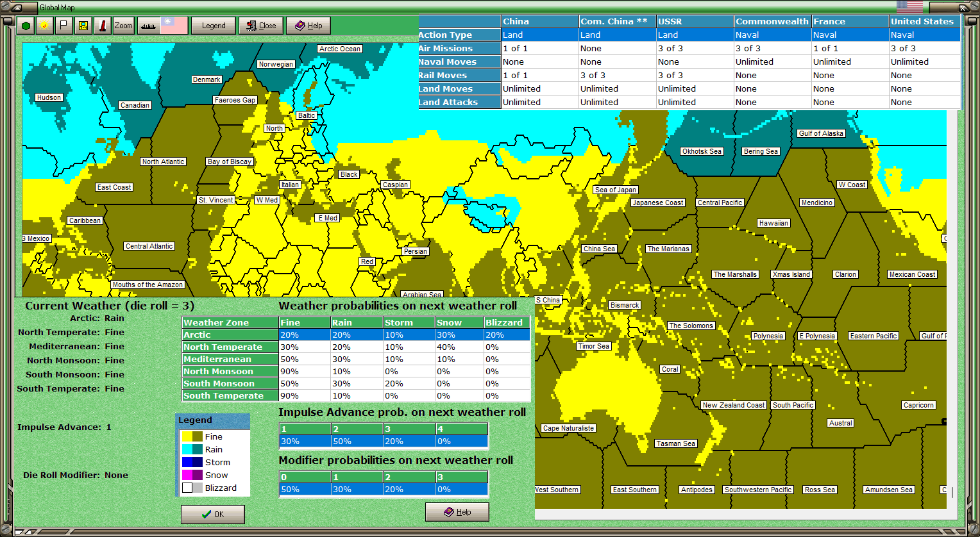Open Help from the top toolbar
This screenshot has width=980, height=537.
[x=308, y=26]
